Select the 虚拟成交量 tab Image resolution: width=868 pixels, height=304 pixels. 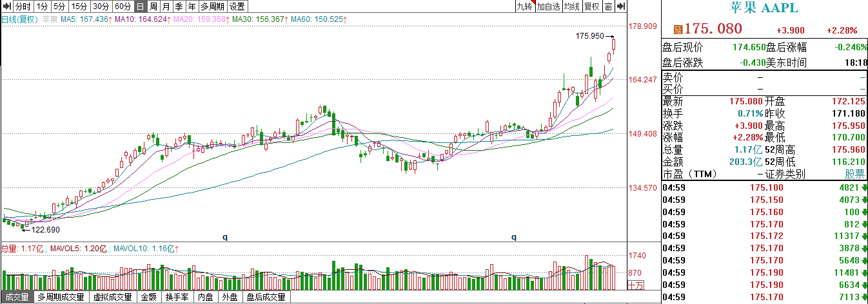click(112, 298)
